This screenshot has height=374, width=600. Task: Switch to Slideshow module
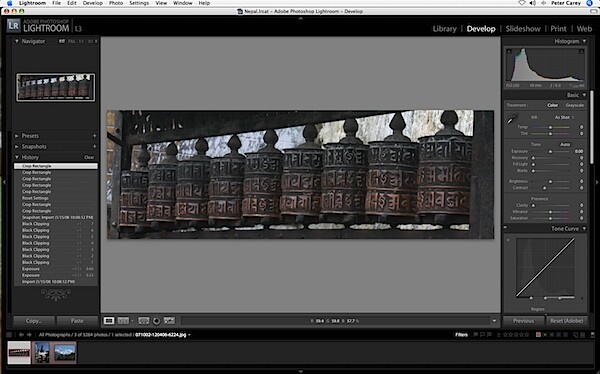pos(523,29)
